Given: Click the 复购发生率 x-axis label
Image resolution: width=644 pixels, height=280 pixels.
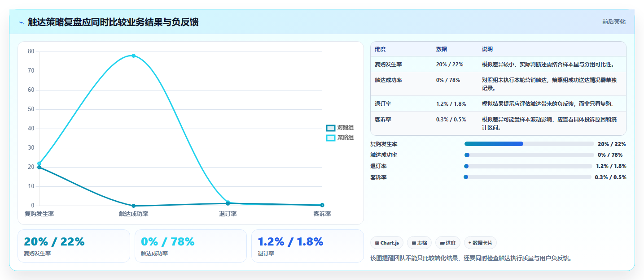Looking at the screenshot, I should coord(39,214).
